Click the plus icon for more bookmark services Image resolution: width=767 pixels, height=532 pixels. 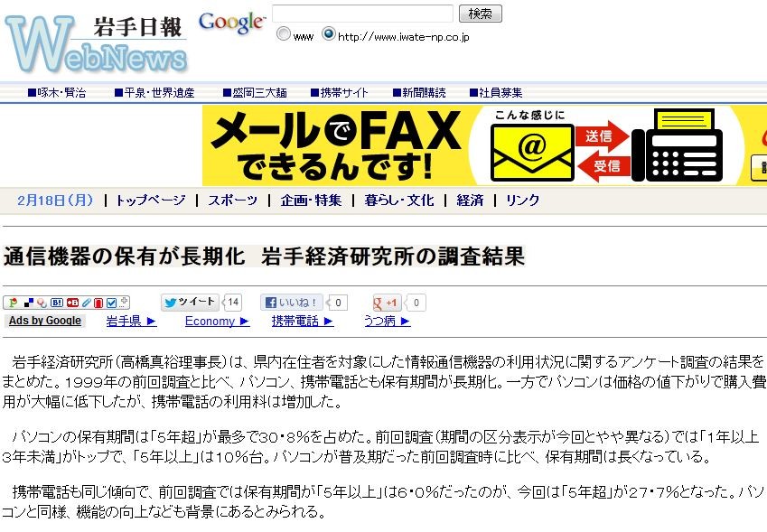125,300
